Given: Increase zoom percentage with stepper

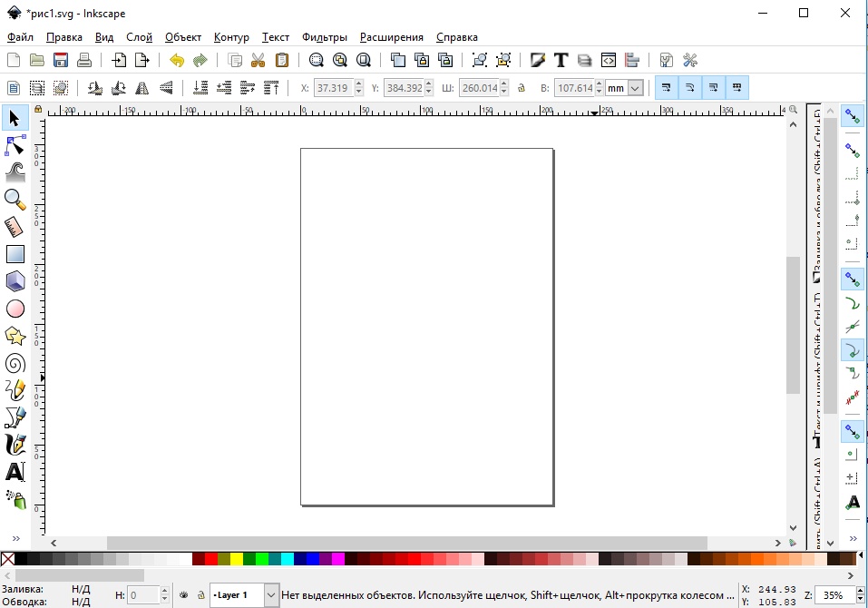Looking at the screenshot, I should (860, 592).
